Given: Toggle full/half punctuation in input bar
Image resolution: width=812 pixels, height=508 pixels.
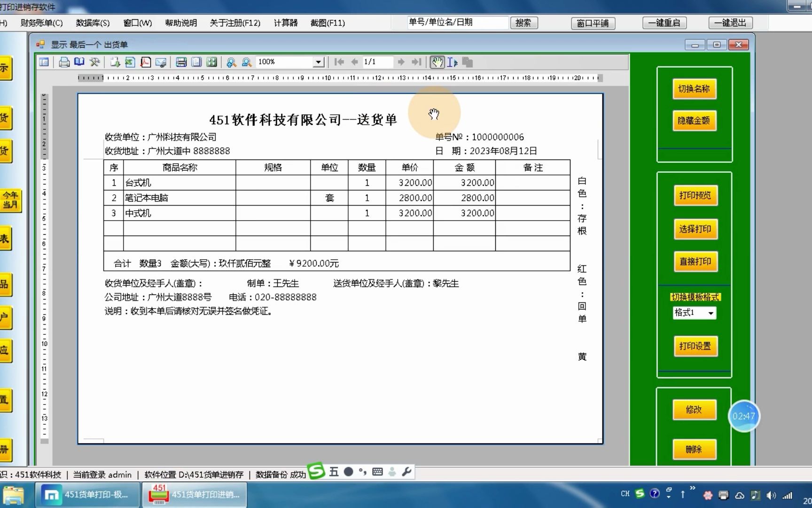Looking at the screenshot, I should point(362,472).
